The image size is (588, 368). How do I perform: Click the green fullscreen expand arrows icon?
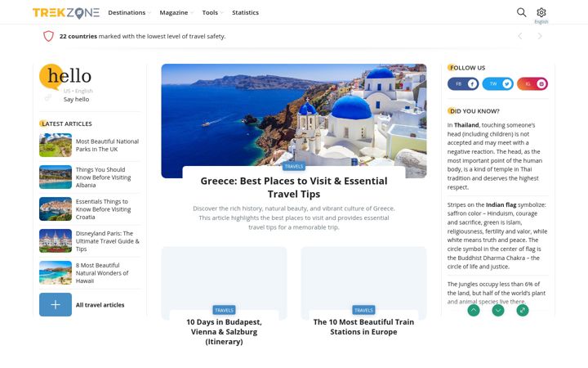(523, 310)
